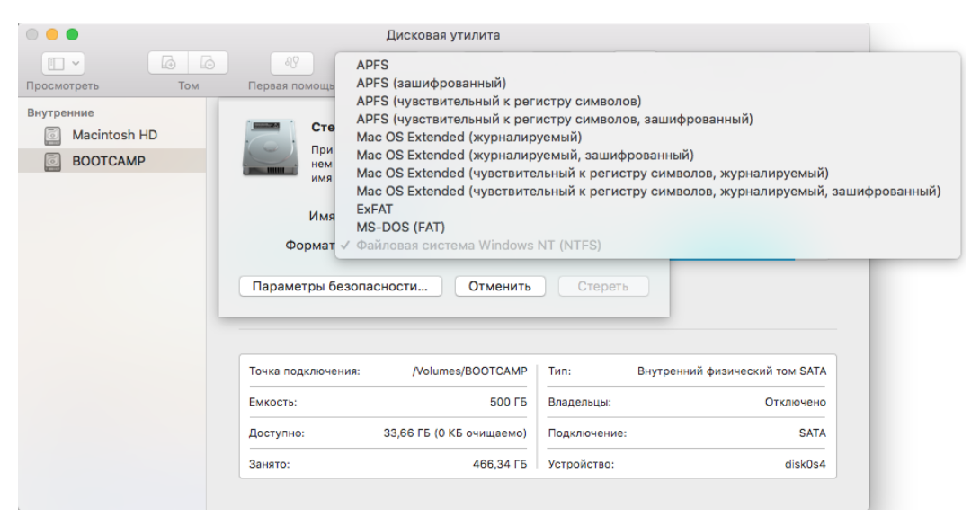Pick Mac OS Extended journaled encrypted
The height and width of the screenshot is (518, 980).
(x=524, y=155)
